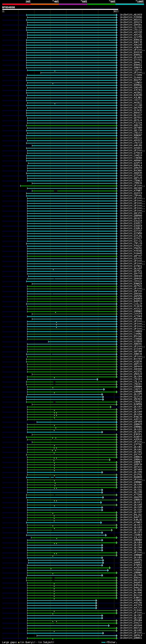Open the UniRef100_A9U245 entry
Viewport: 146px width, 644px height.
tap(131, 45)
